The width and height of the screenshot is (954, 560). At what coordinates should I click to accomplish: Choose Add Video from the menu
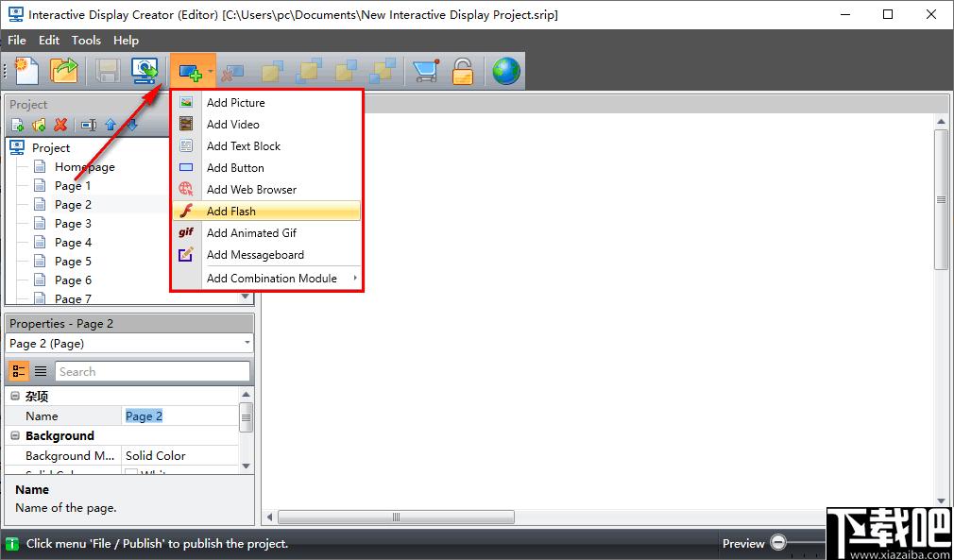266,125
